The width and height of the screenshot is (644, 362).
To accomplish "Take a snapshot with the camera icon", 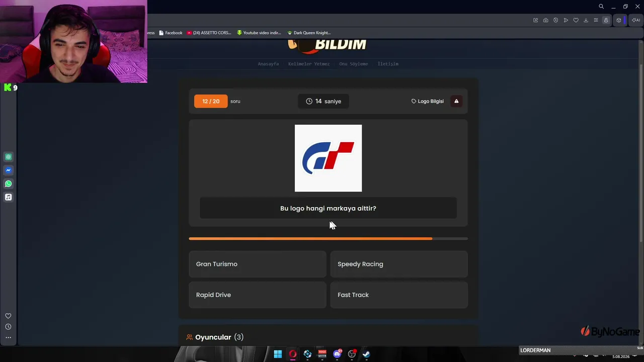I will click(545, 20).
